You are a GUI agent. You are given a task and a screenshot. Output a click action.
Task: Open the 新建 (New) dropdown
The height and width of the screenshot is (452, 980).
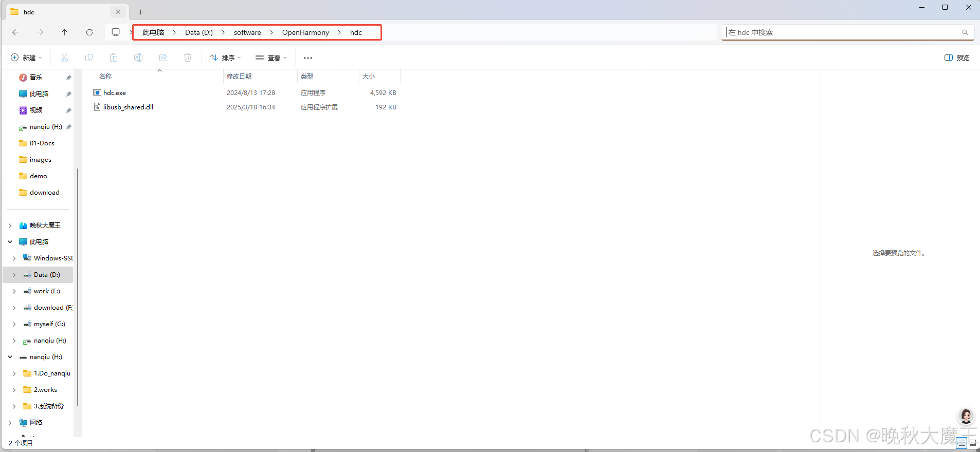(x=27, y=58)
